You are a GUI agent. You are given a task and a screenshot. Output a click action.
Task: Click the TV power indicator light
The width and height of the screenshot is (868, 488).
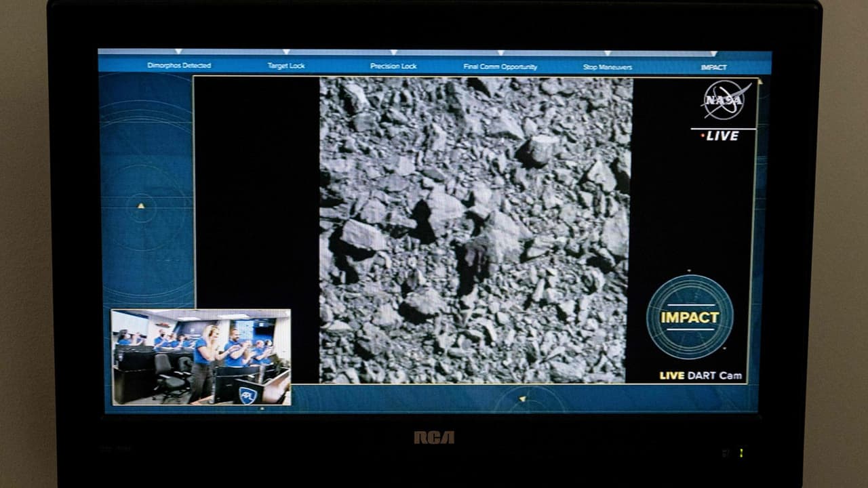[741, 452]
